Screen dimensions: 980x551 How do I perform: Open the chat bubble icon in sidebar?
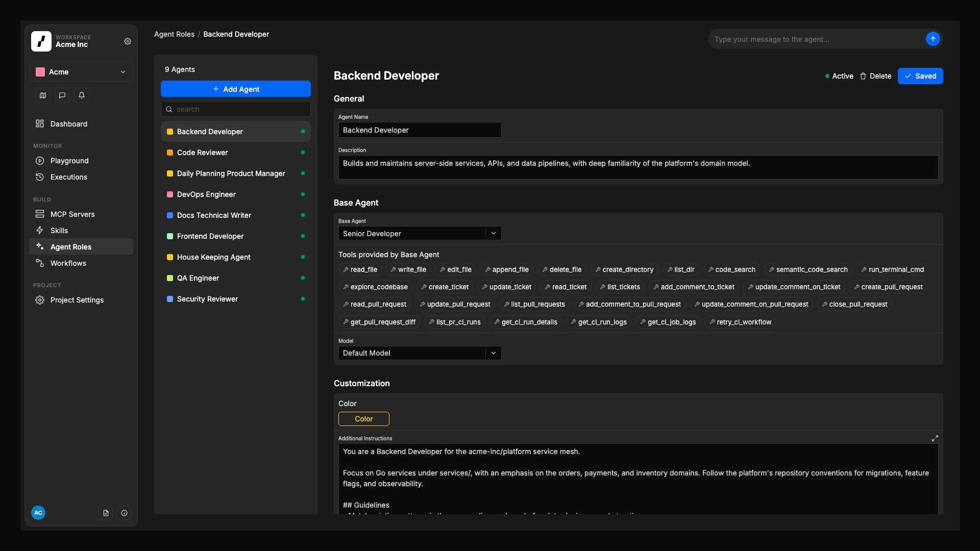pyautogui.click(x=62, y=95)
